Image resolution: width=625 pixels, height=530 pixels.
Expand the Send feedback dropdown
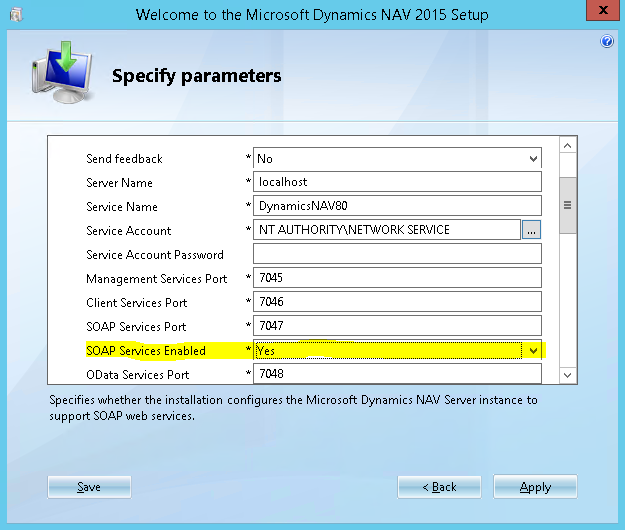533,158
